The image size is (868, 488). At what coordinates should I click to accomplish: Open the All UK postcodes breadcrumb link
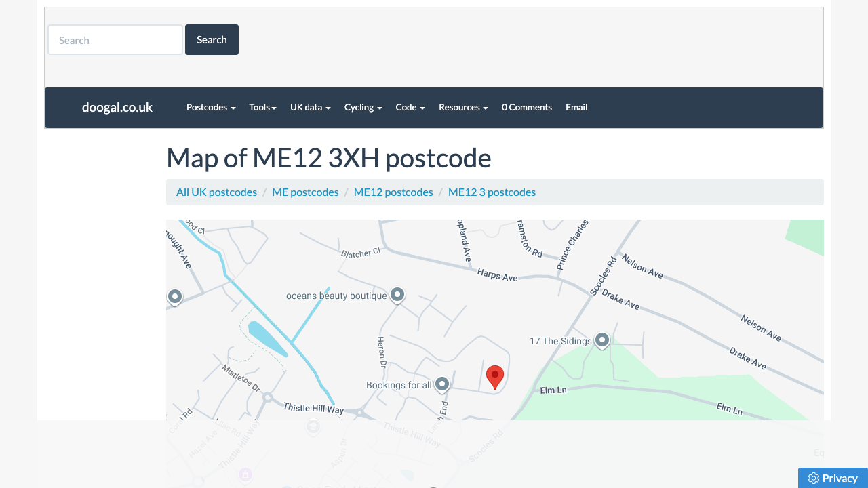click(x=216, y=192)
